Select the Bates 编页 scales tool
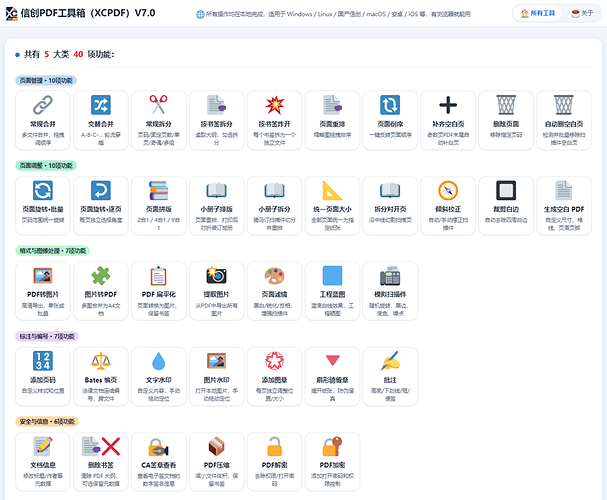607x500 pixels. click(101, 377)
